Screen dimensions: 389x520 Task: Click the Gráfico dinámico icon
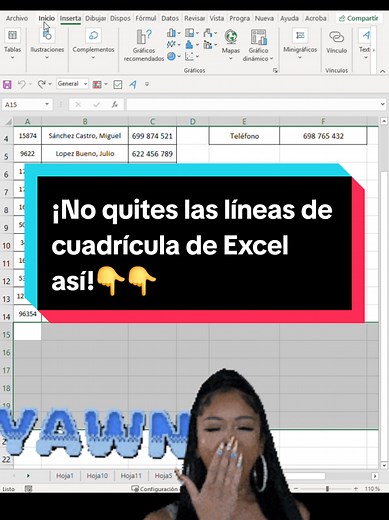coord(258,37)
